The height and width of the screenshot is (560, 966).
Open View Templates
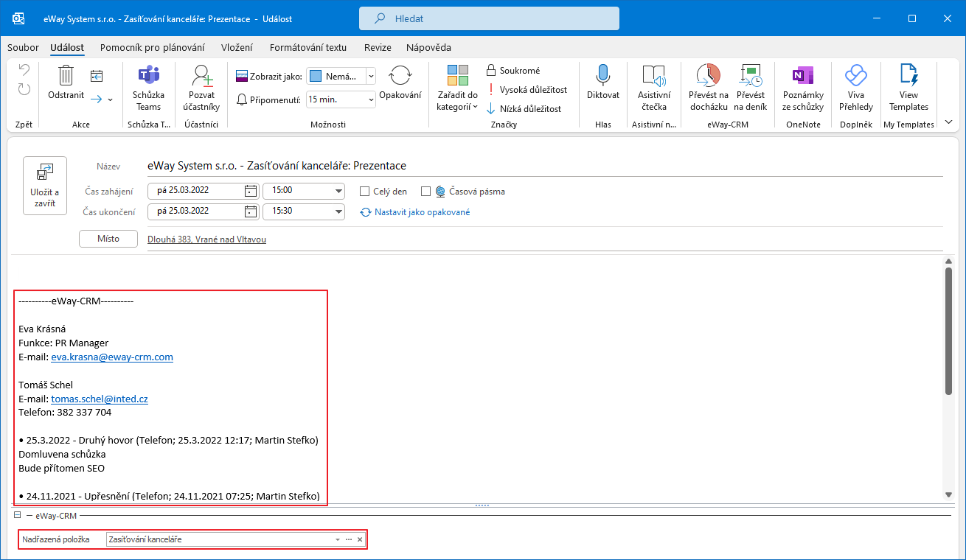click(x=908, y=88)
